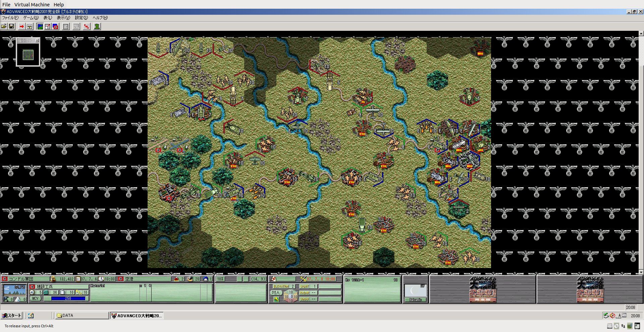Open the ファイル(F) menu
The image size is (644, 332).
[10, 18]
